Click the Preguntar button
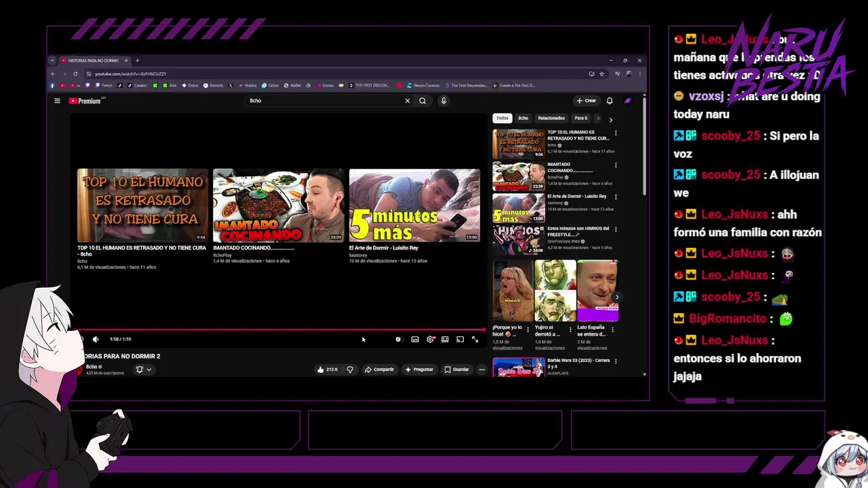 click(x=419, y=369)
